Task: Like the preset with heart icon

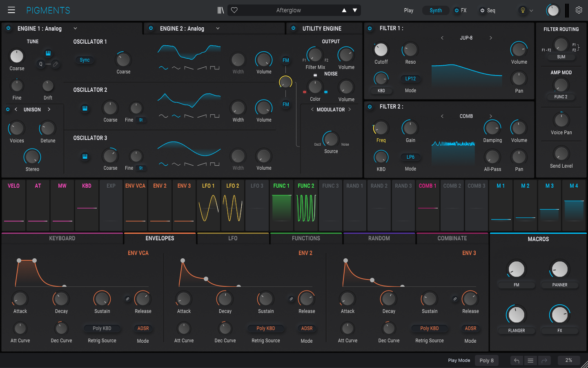Action: pos(234,10)
